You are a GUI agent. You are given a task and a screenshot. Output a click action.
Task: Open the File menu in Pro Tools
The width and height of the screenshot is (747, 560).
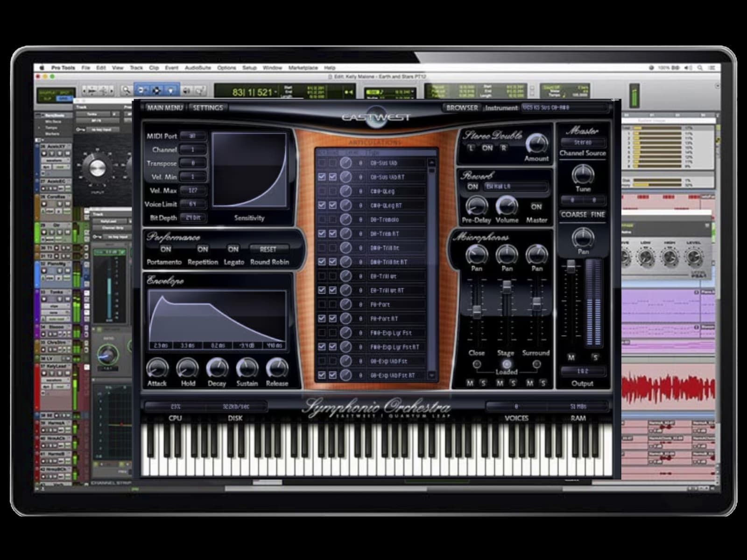[86, 68]
